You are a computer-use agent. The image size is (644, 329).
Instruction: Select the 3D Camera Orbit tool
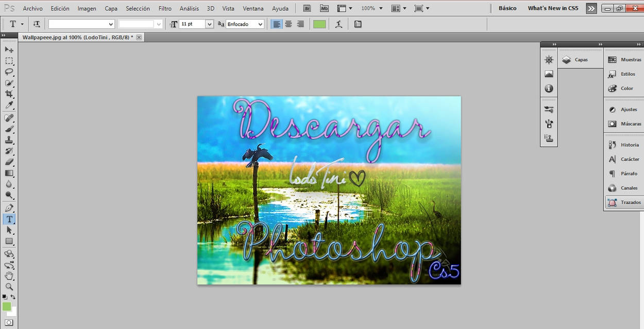[x=9, y=265]
